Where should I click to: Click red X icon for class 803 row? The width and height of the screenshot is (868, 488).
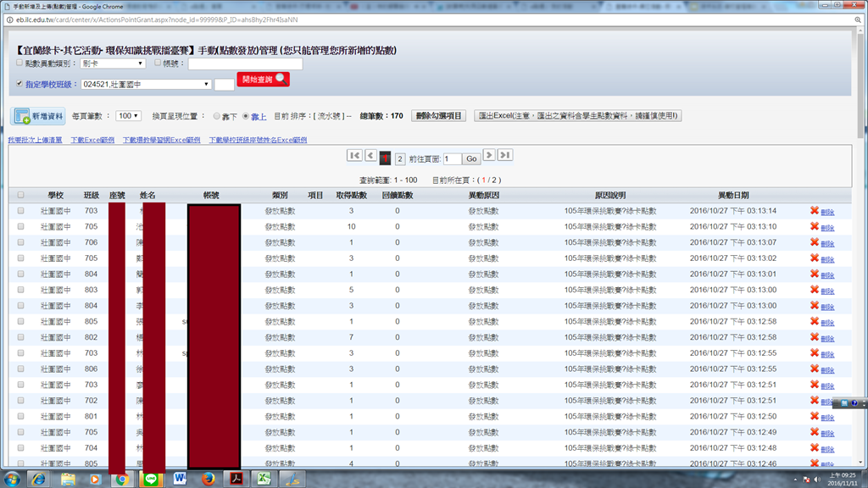pyautogui.click(x=815, y=290)
